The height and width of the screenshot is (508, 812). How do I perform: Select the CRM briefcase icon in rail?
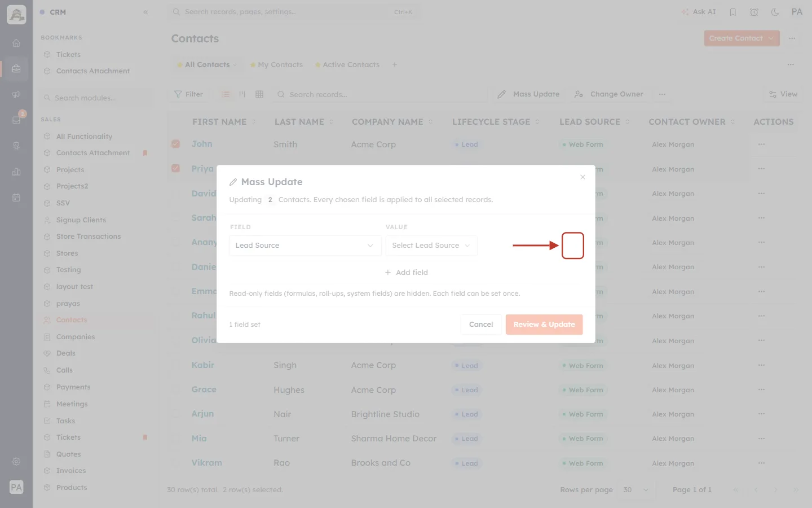pyautogui.click(x=16, y=69)
